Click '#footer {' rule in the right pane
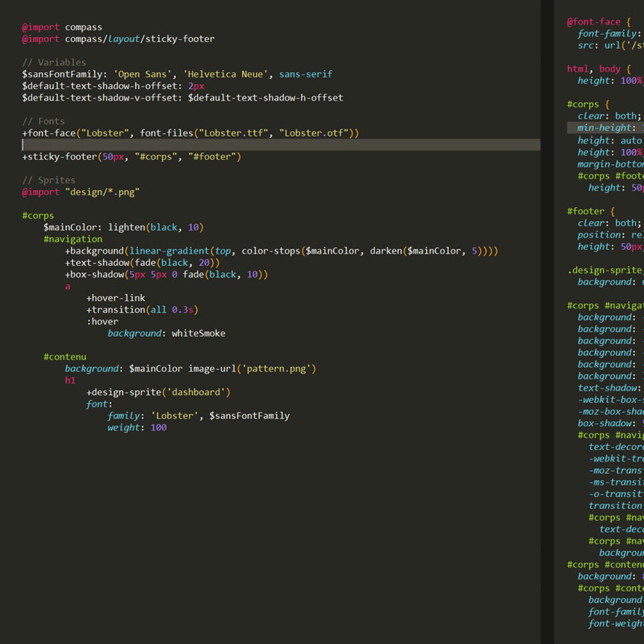 click(x=591, y=212)
